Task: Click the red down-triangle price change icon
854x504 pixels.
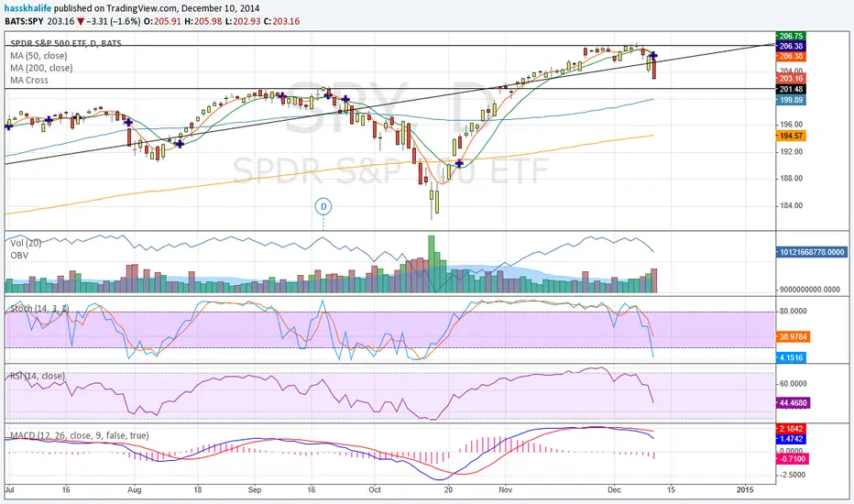Action: [x=81, y=22]
